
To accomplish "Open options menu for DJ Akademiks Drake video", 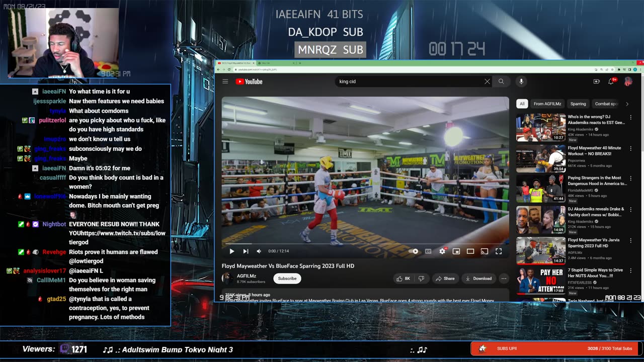I will coord(630,209).
